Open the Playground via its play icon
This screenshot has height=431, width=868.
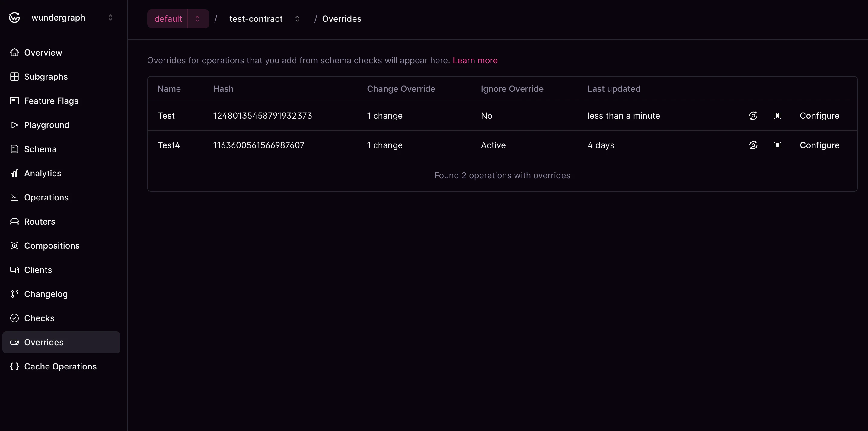click(14, 125)
